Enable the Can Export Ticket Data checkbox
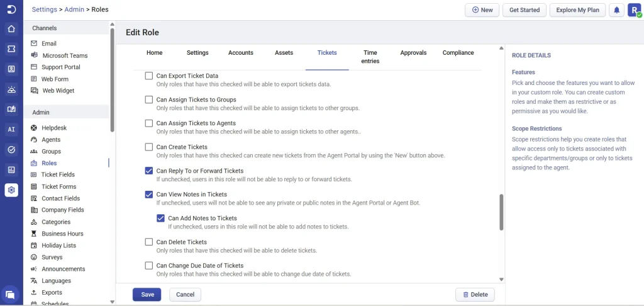The image size is (644, 306). pos(149,76)
